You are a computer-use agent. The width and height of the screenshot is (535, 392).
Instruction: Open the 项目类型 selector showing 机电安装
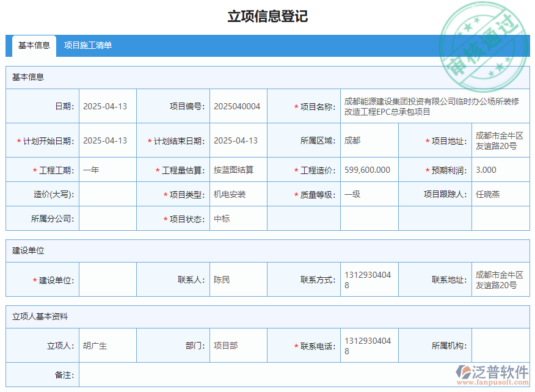(238, 194)
